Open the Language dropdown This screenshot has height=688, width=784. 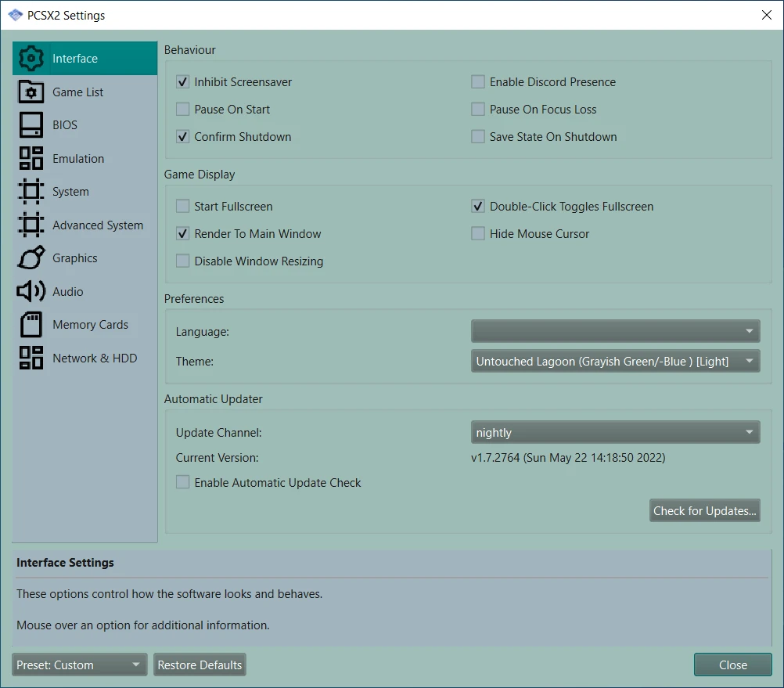coord(615,331)
